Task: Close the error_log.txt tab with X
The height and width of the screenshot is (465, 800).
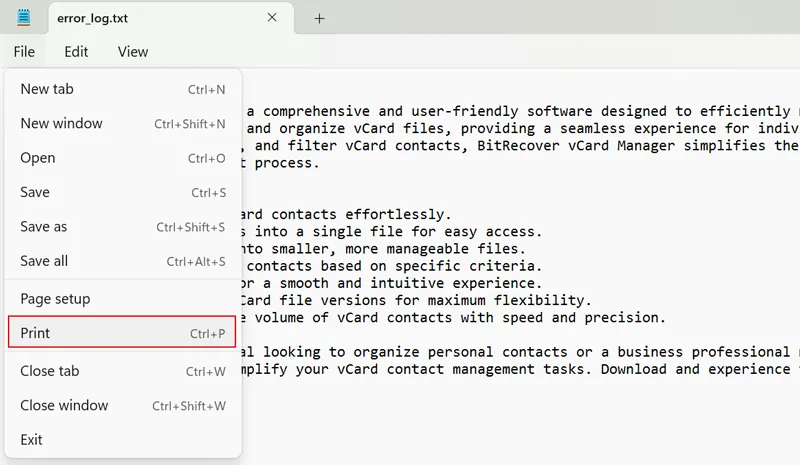Action: click(272, 18)
